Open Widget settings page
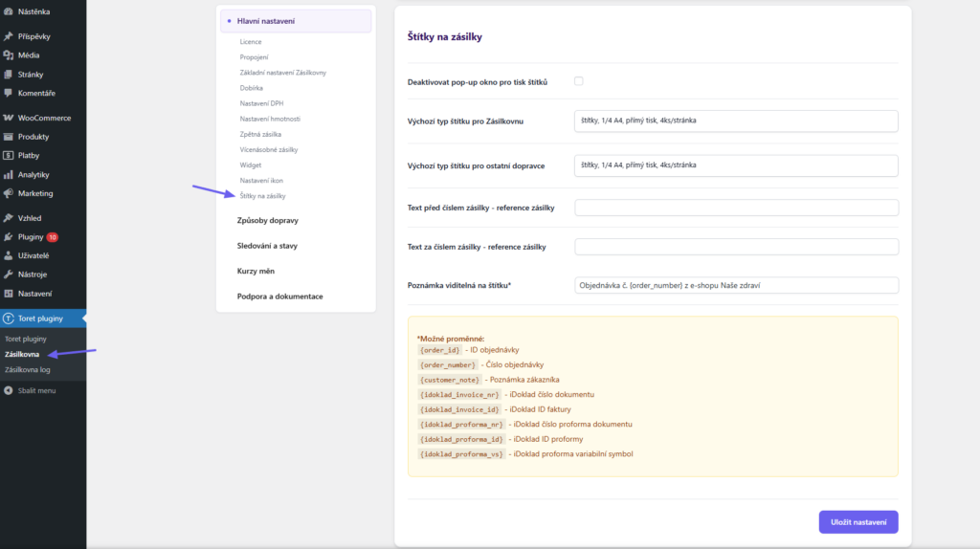Image resolution: width=980 pixels, height=549 pixels. click(x=251, y=165)
